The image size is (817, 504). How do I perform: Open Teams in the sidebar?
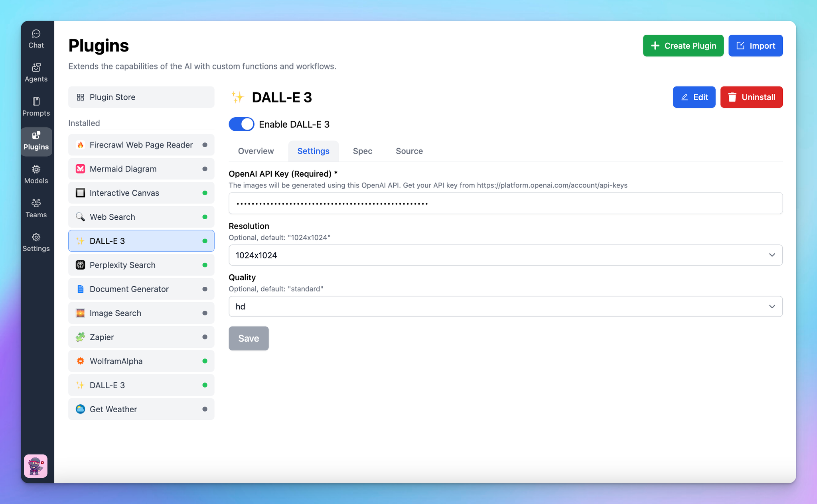pos(36,209)
